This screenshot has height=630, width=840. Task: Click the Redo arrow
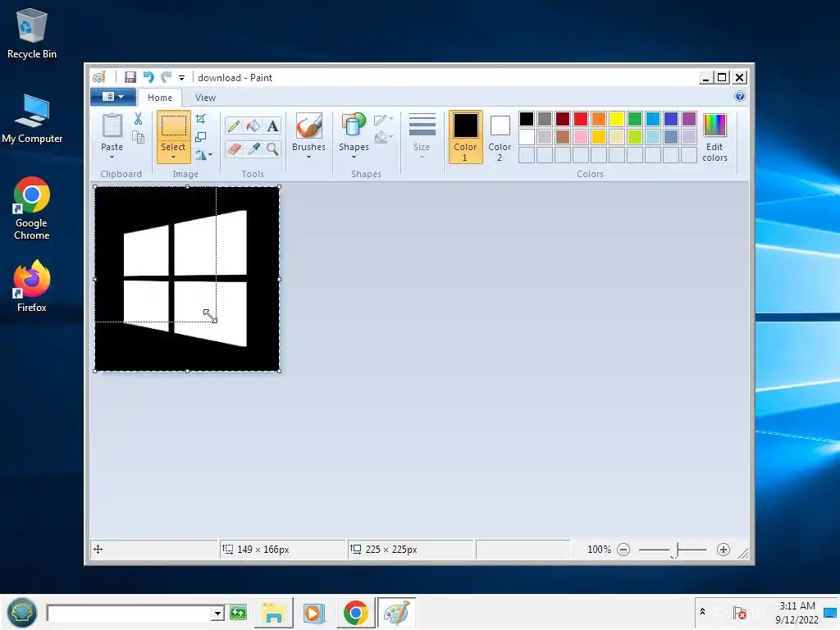166,78
